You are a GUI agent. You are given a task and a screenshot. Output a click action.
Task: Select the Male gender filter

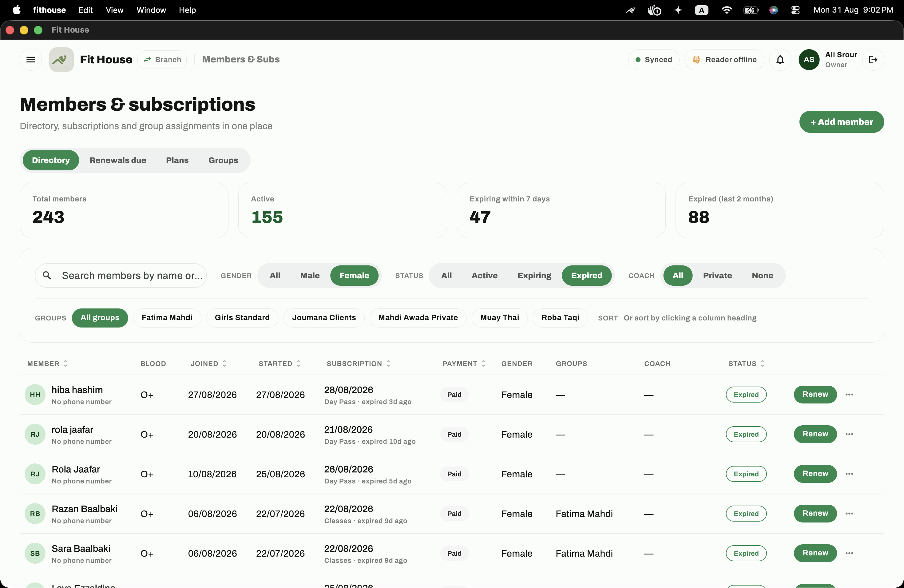(310, 276)
